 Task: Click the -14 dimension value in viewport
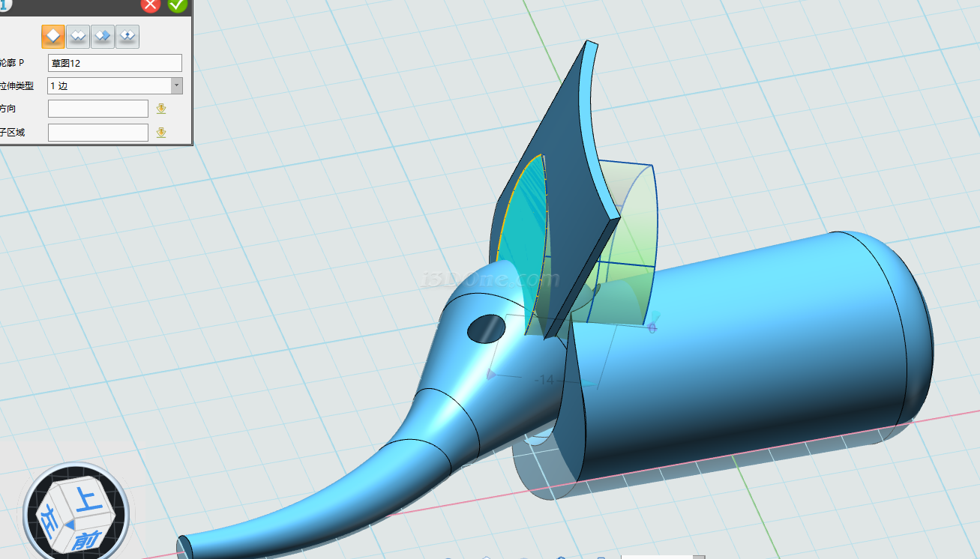pos(544,380)
